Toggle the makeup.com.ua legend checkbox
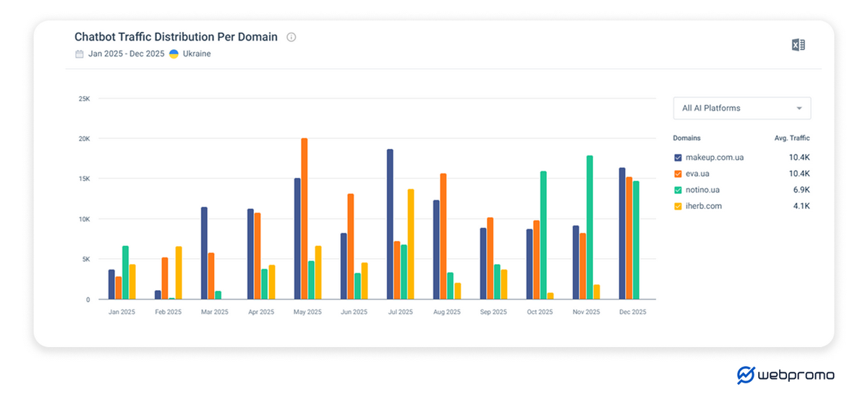This screenshot has height=400, width=868. [x=678, y=158]
